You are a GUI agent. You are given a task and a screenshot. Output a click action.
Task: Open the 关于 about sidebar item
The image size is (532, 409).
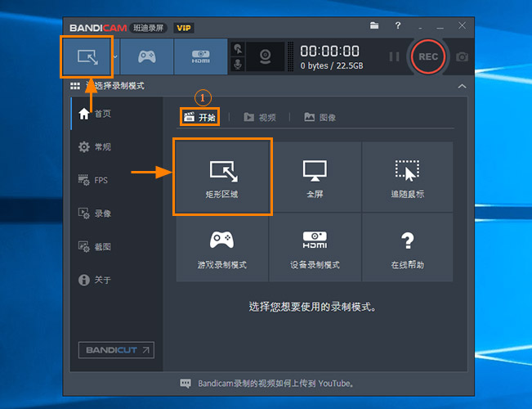click(95, 280)
